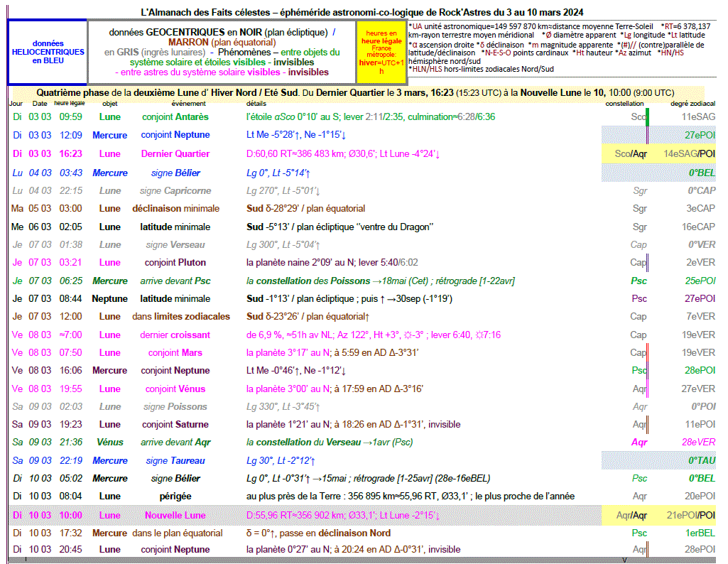Click the event "arrive devant Aqr"
The width and height of the screenshot is (728, 564).
[x=175, y=443]
